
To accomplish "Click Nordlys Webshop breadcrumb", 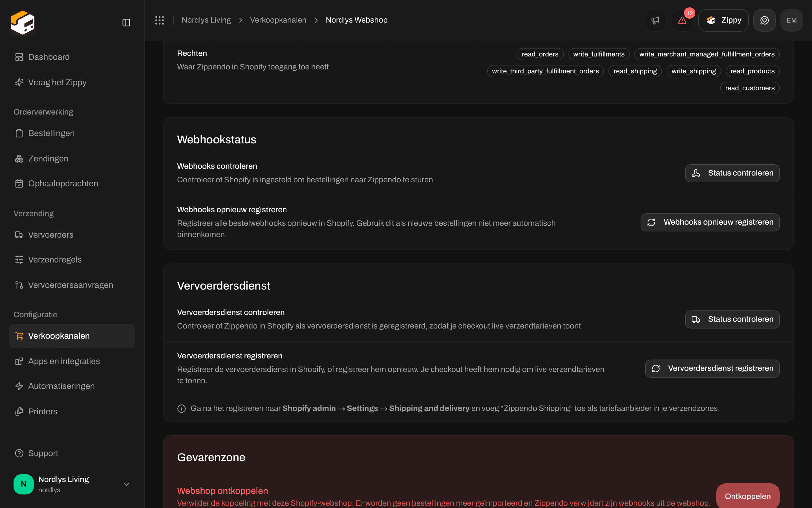I will tap(356, 20).
